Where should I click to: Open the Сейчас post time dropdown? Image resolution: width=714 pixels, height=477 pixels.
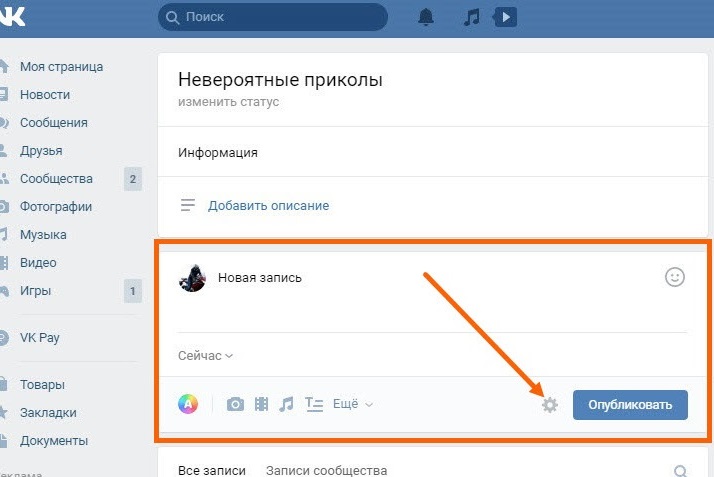(205, 355)
